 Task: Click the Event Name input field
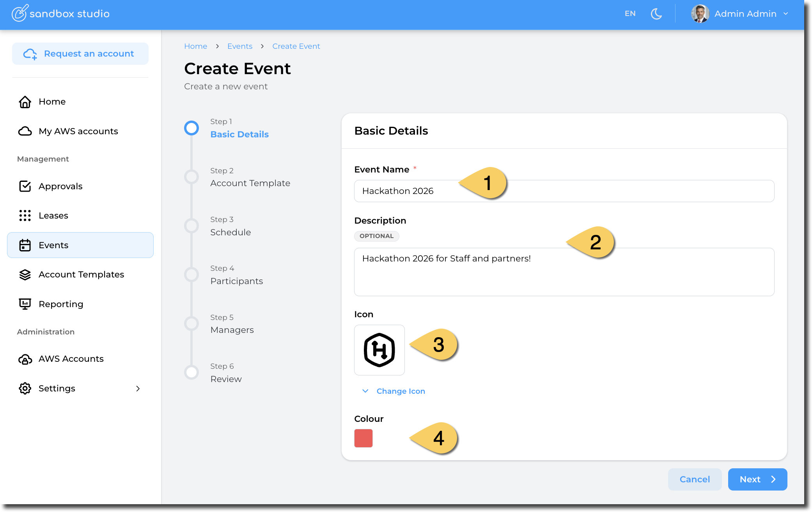(564, 191)
